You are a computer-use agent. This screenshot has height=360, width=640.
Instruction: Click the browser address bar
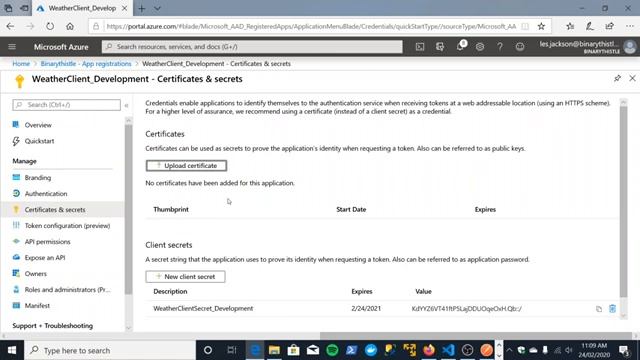[311, 26]
